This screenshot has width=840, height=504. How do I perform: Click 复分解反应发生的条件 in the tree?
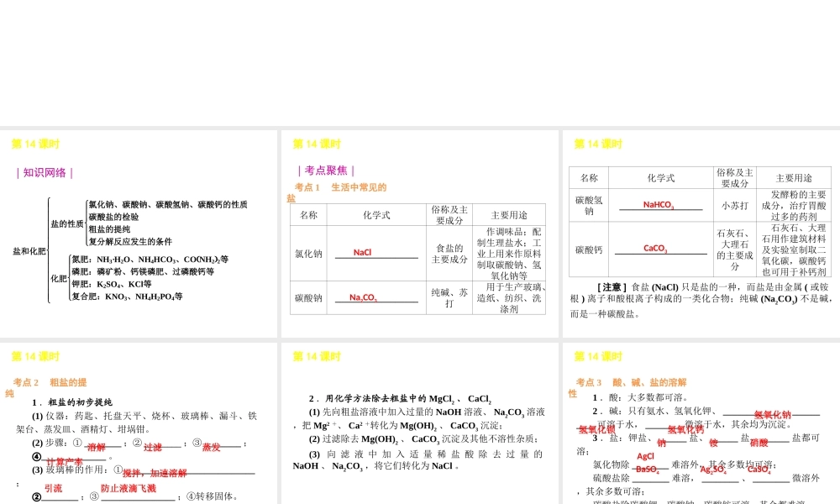[x=130, y=242]
